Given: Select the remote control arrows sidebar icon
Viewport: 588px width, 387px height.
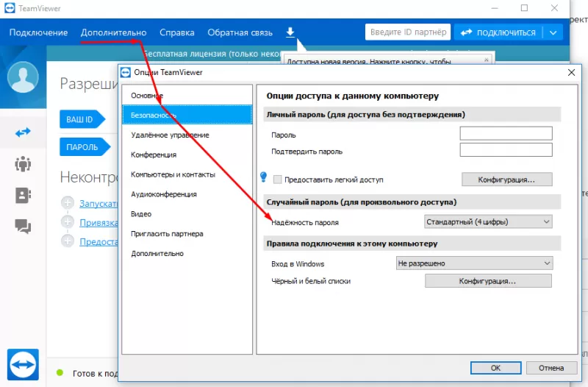Looking at the screenshot, I should tap(23, 132).
